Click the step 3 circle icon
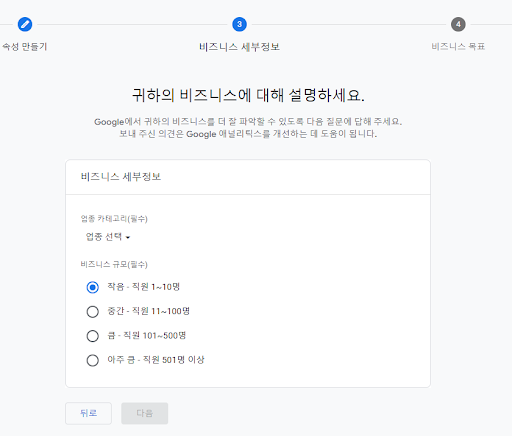 [239, 24]
